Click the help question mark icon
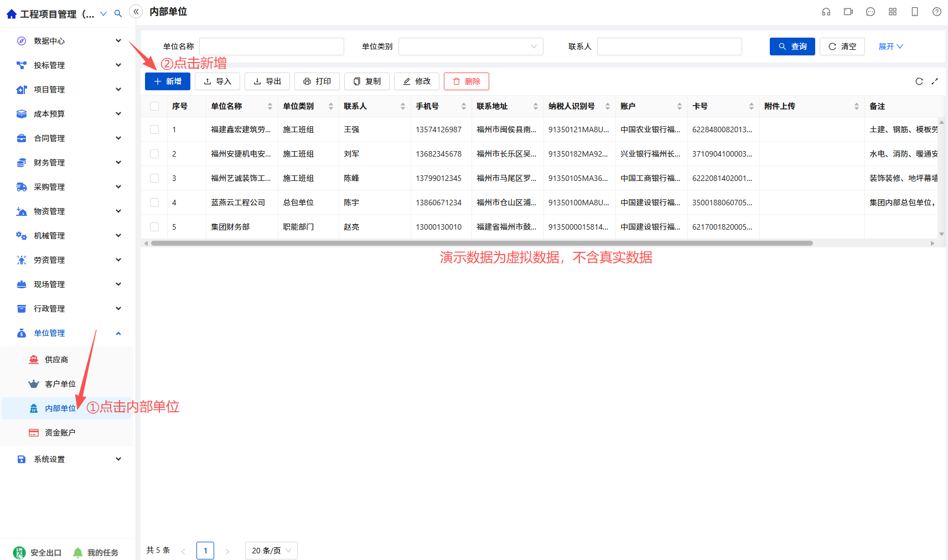This screenshot has width=948, height=560. [x=937, y=12]
